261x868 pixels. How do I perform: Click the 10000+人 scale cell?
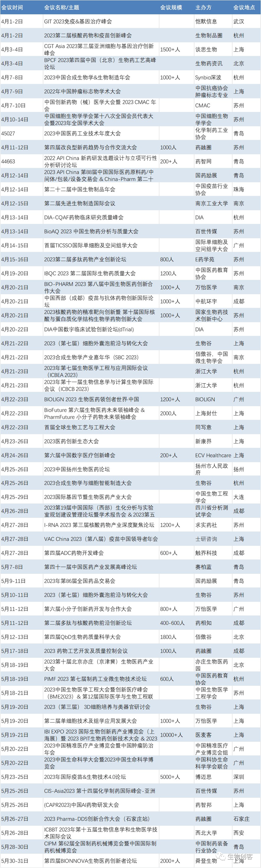(171, 735)
